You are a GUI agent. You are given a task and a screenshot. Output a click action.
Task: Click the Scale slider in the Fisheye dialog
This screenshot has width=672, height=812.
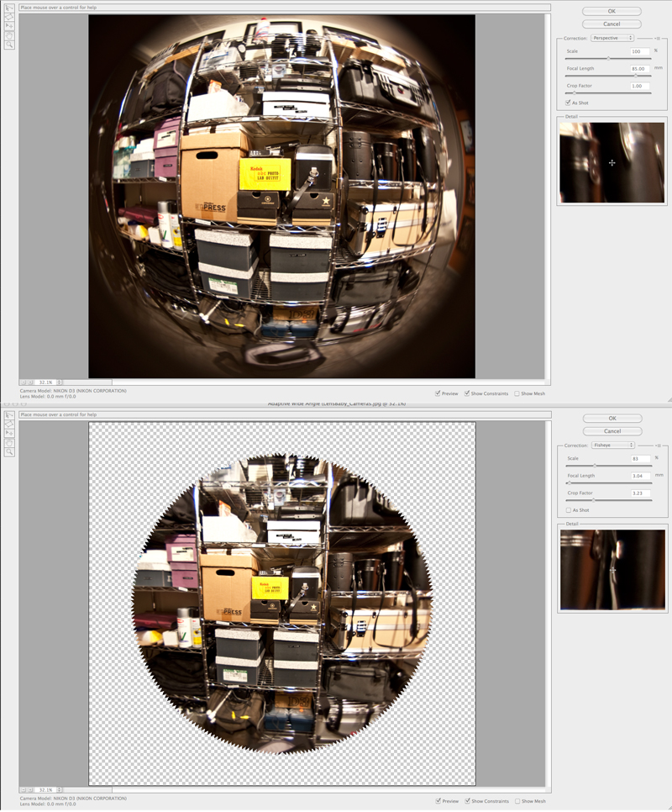click(x=609, y=466)
